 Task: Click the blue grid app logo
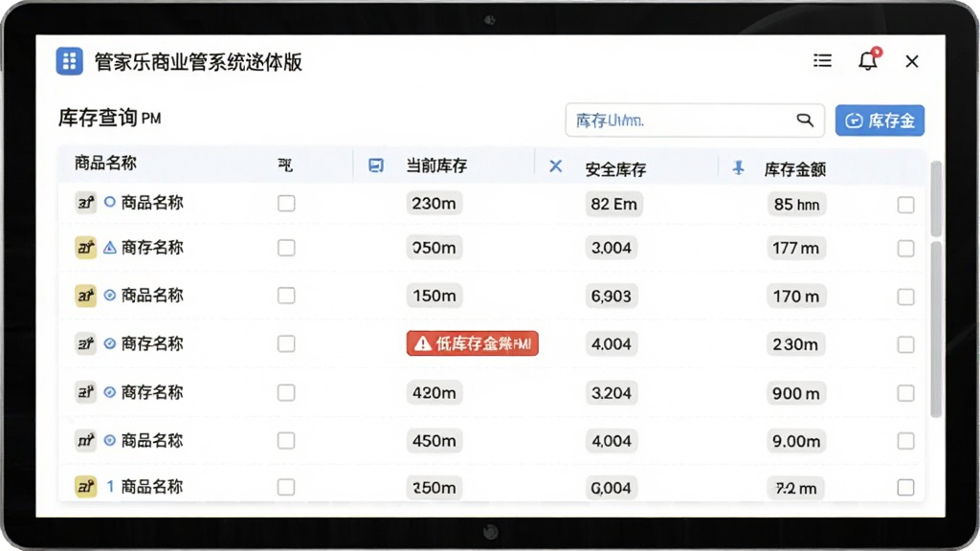[x=69, y=61]
